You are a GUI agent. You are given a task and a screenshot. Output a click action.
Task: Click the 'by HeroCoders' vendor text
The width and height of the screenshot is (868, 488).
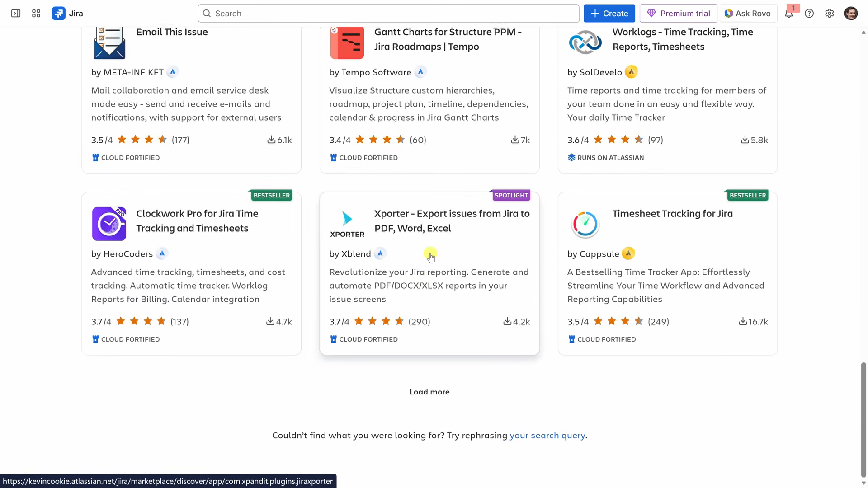point(122,254)
